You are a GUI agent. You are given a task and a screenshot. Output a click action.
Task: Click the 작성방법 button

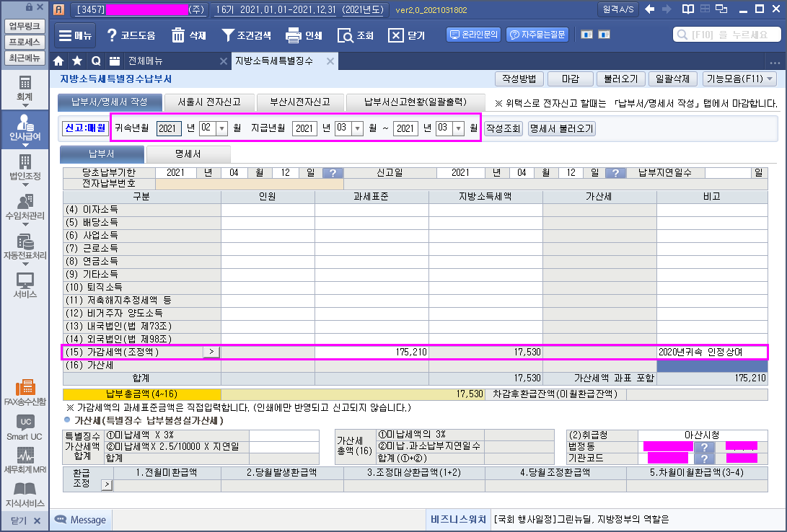pos(519,79)
